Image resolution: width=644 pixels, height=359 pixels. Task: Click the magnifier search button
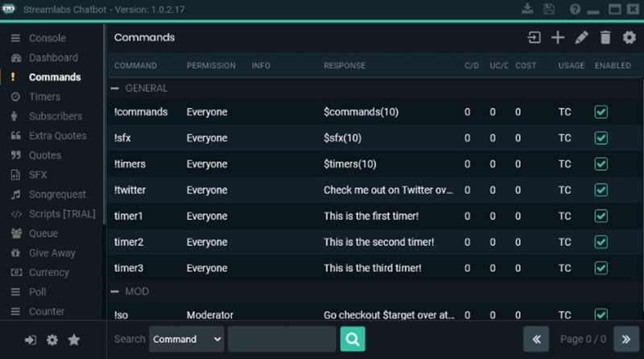click(x=353, y=340)
